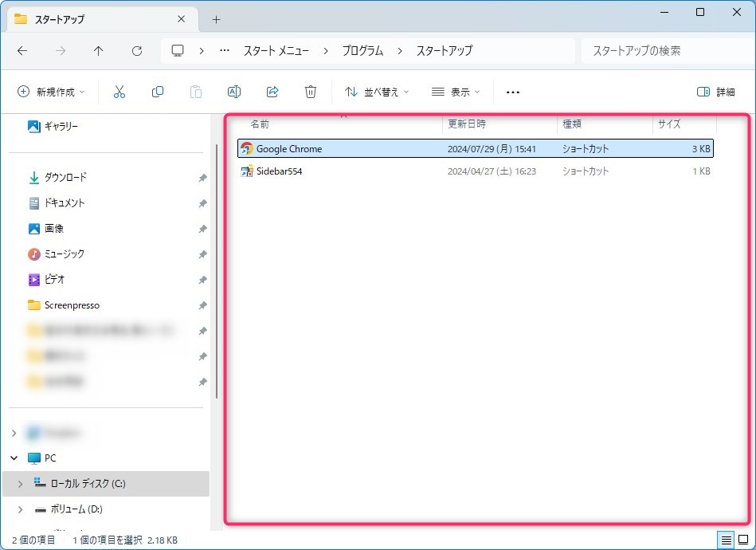The height and width of the screenshot is (550, 756).
Task: Expand the ローカル ディスク (C:) tree node
Action: tap(19, 484)
